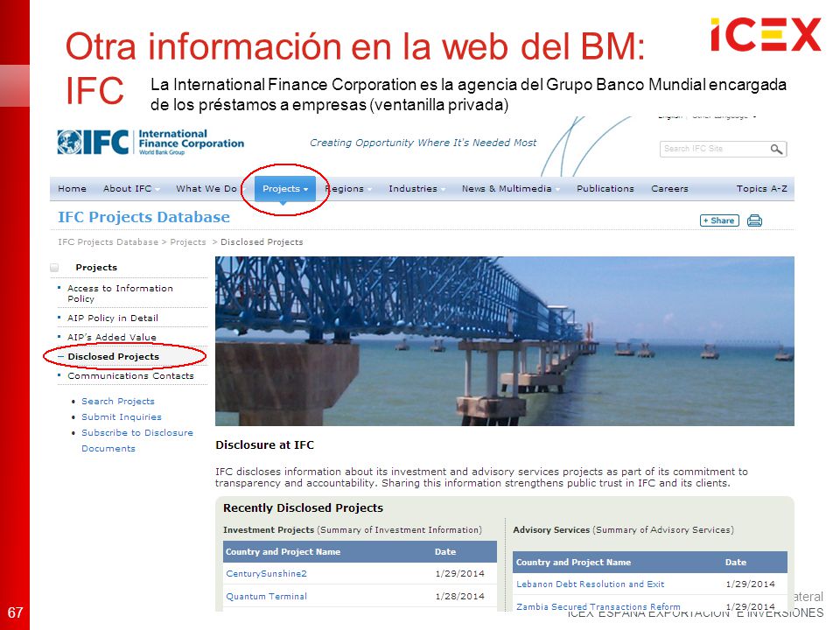The image size is (840, 630).
Task: Open Topics A-Z
Action: 761,189
